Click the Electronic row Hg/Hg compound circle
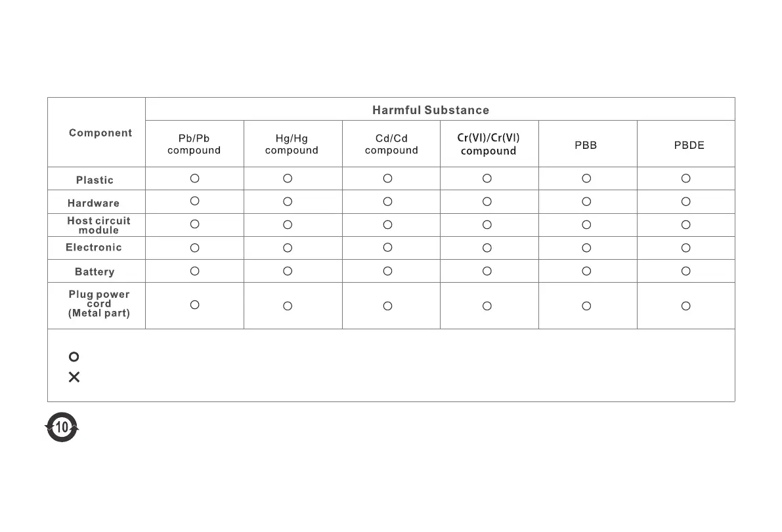 point(288,248)
